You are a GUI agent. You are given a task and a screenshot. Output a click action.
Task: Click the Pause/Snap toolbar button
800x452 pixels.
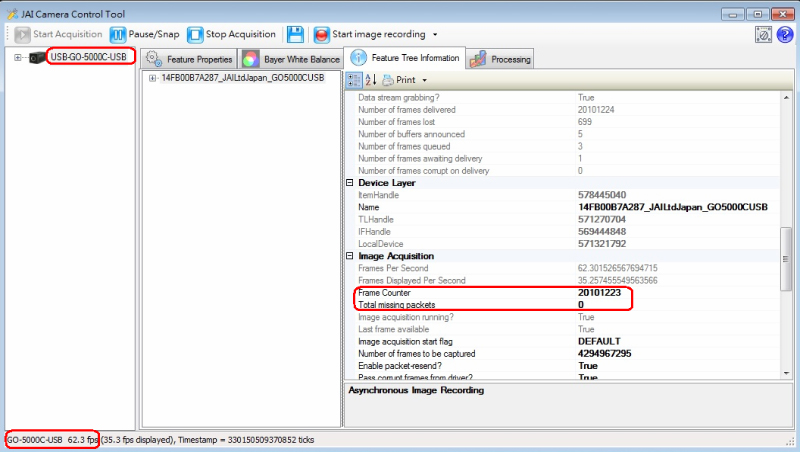[x=143, y=34]
